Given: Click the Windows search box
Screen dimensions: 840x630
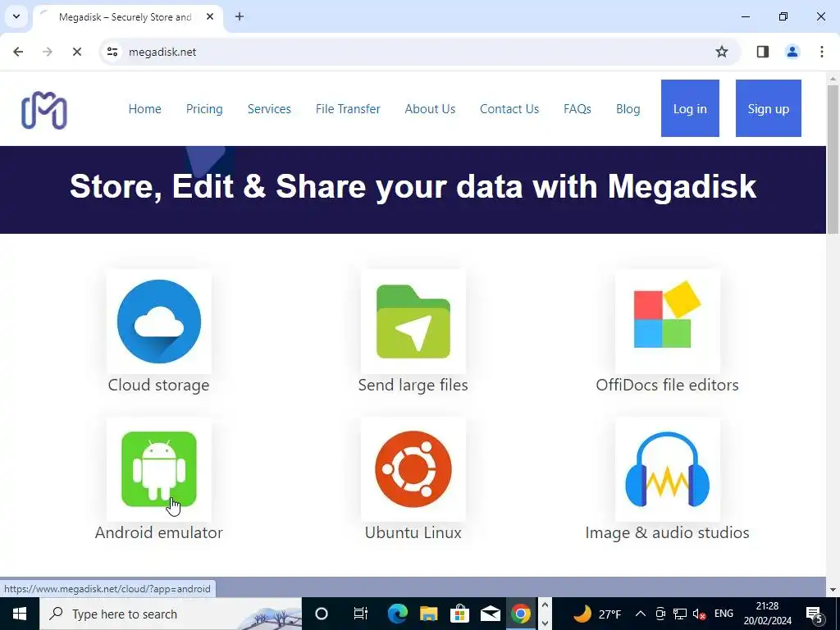Looking at the screenshot, I should click(x=171, y=614).
